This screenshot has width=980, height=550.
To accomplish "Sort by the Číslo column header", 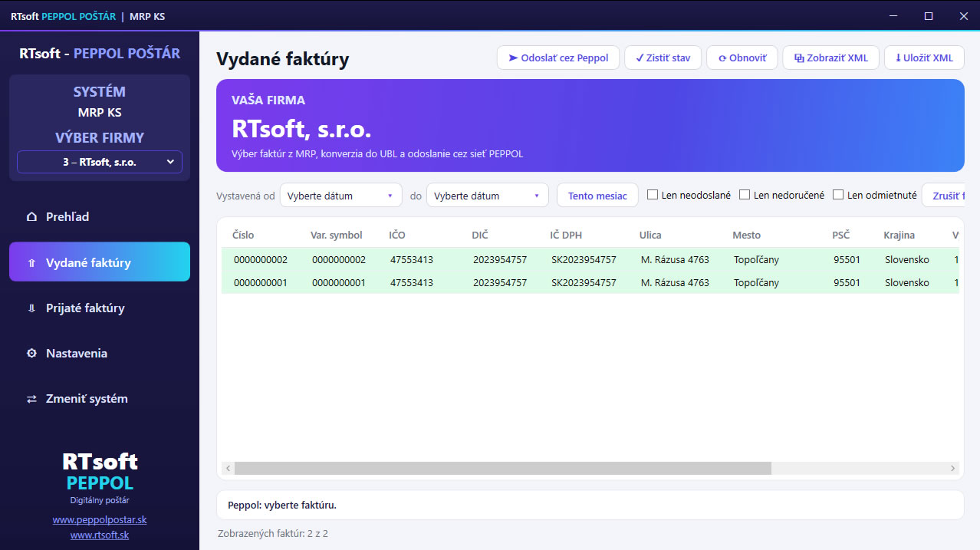I will click(x=244, y=235).
